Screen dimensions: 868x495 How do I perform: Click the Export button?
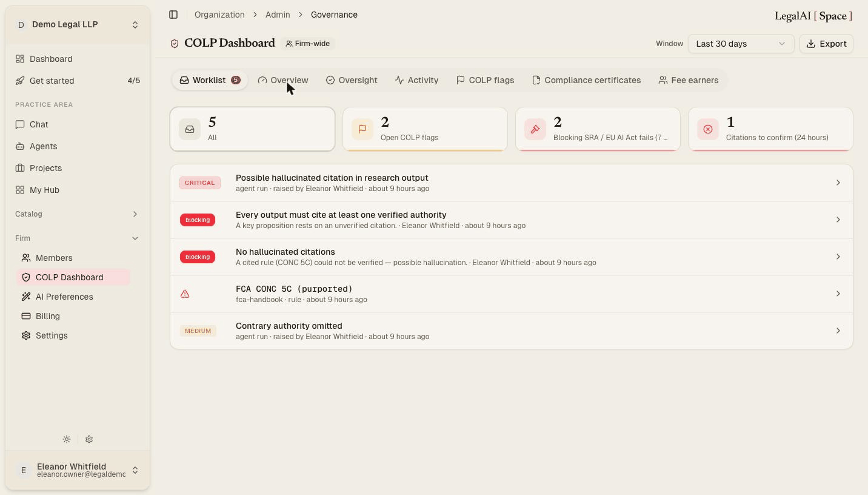[826, 44]
